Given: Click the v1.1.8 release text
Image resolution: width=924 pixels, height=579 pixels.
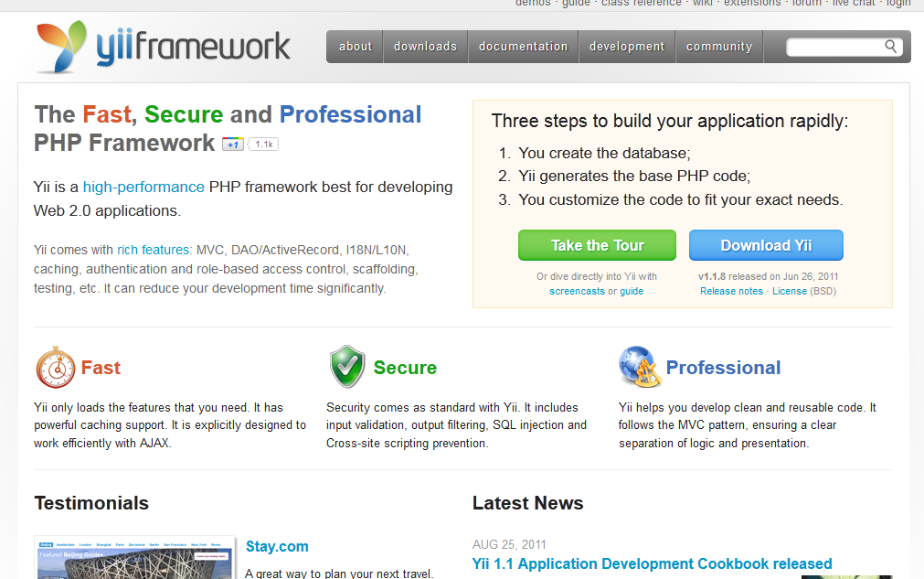Looking at the screenshot, I should coord(769,276).
